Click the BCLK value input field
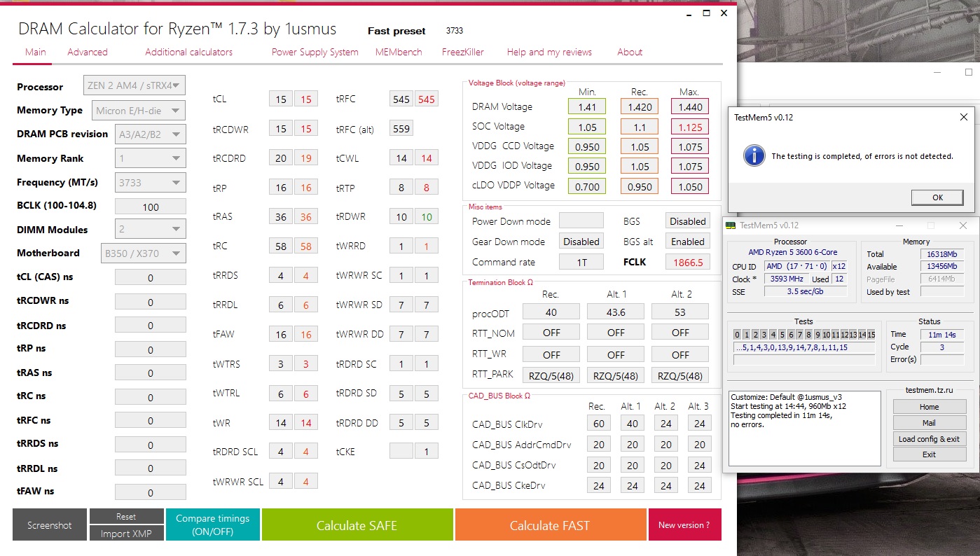Image resolution: width=980 pixels, height=556 pixels. click(x=151, y=207)
